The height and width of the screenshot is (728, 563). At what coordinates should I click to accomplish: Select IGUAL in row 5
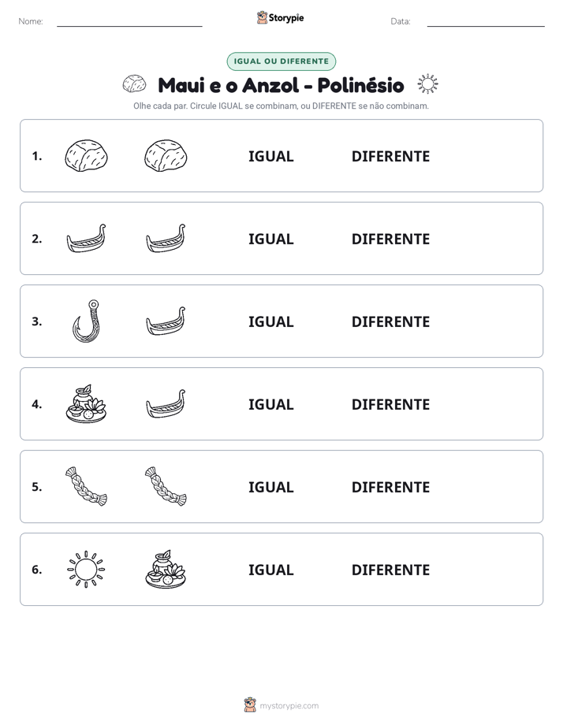click(270, 487)
